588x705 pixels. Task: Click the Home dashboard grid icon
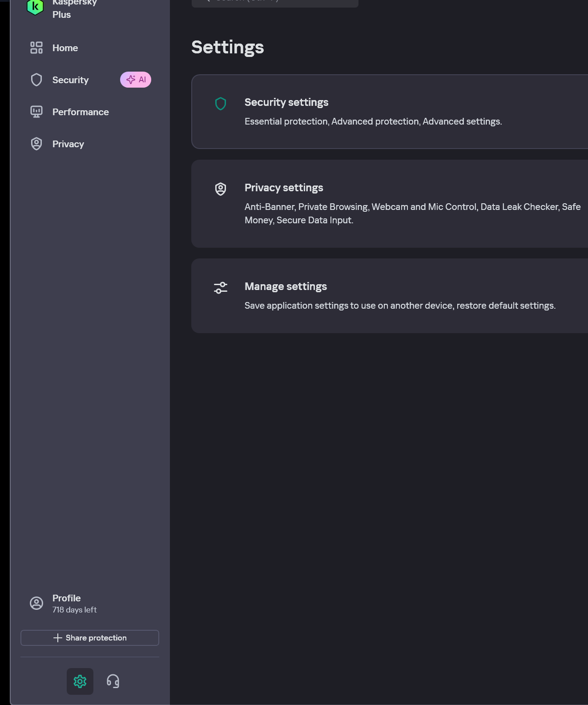[36, 48]
